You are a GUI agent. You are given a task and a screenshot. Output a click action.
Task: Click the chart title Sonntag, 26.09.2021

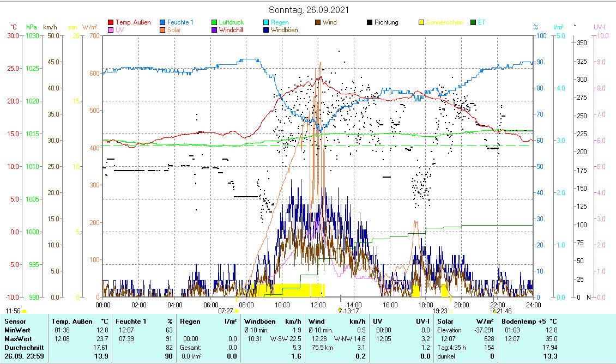pos(309,10)
